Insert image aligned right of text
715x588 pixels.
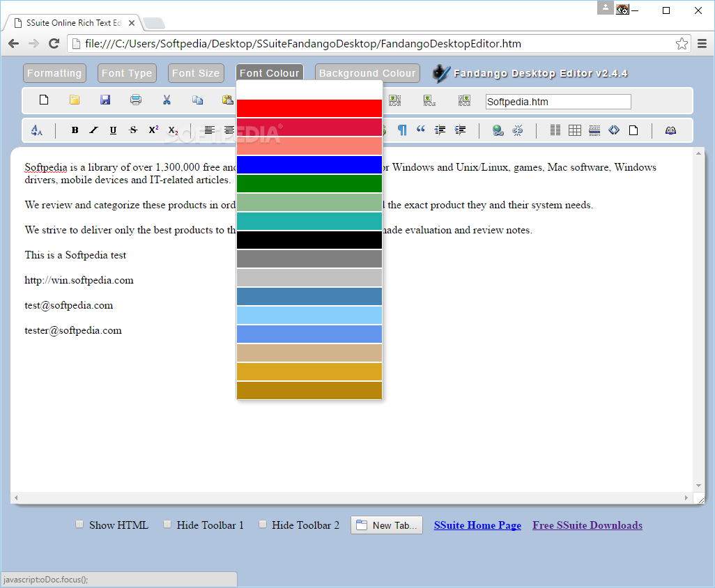tap(464, 100)
